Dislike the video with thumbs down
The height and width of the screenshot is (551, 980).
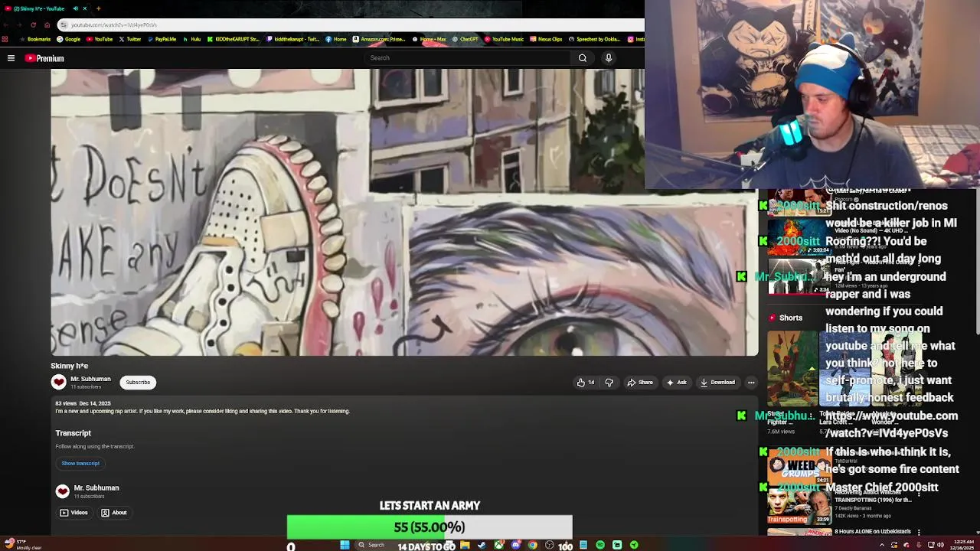(609, 383)
